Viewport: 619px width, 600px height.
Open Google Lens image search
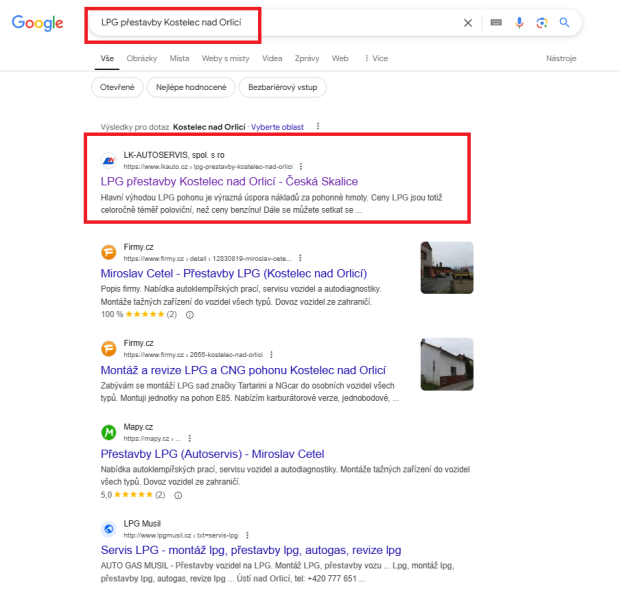tap(542, 22)
